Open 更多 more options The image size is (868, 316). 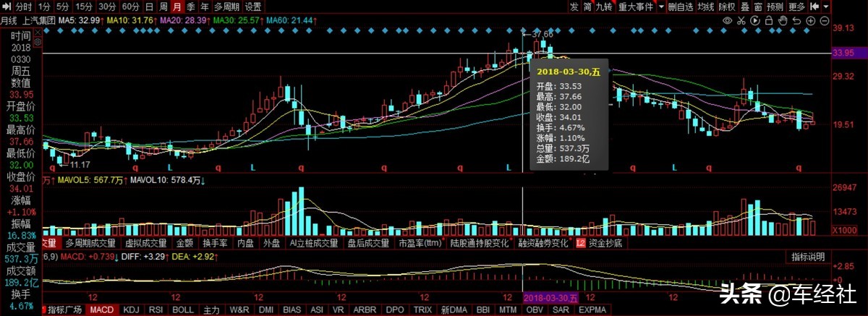(x=796, y=7)
